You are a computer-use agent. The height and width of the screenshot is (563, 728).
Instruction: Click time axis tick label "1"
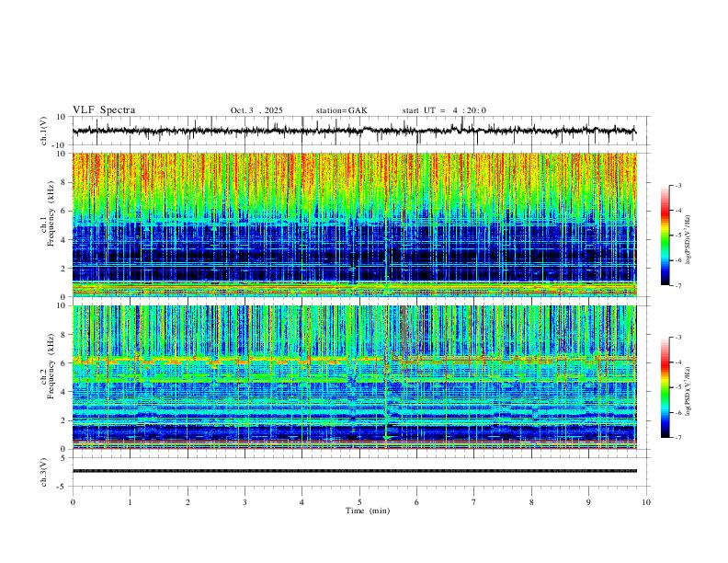(x=130, y=502)
